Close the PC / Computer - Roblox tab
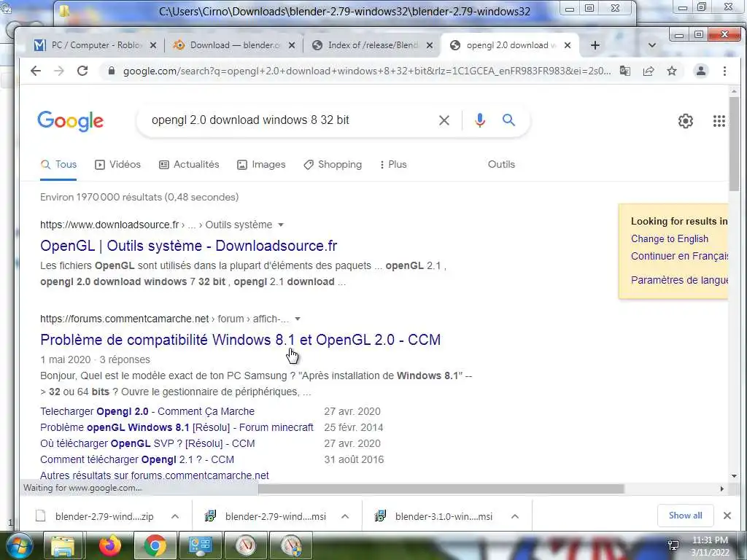The image size is (747, 560). (x=153, y=45)
